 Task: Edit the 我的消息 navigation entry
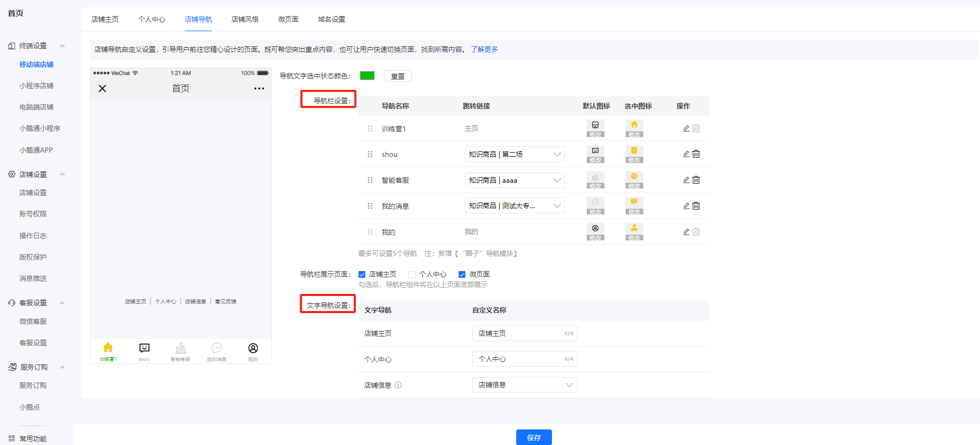click(x=686, y=206)
